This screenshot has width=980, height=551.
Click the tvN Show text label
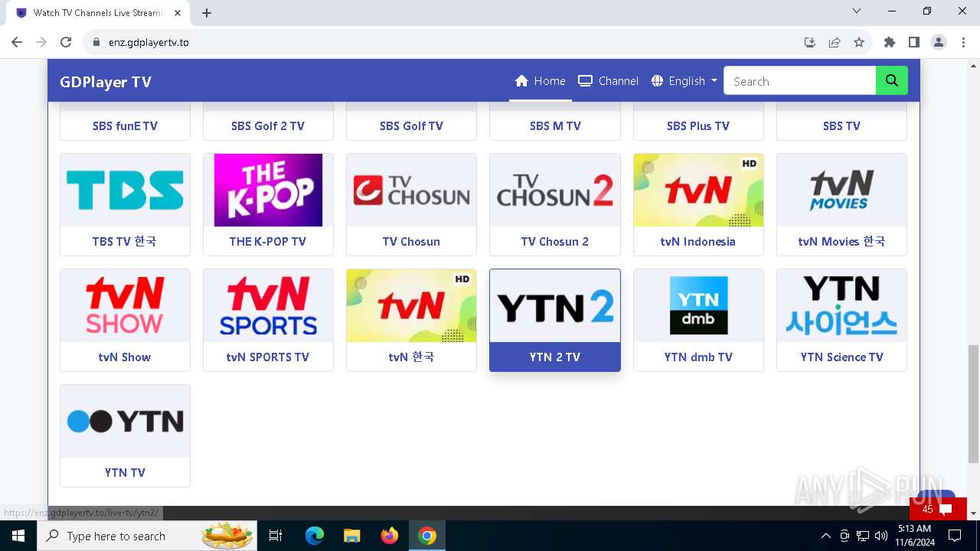tap(125, 357)
